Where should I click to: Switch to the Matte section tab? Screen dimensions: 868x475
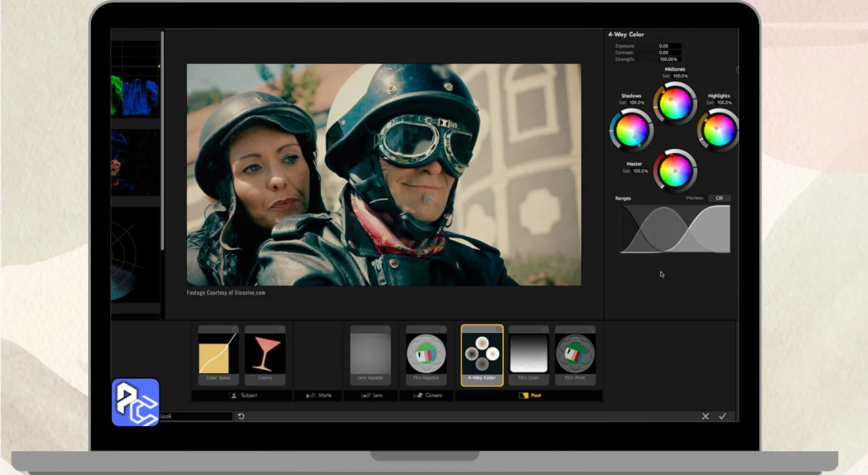(x=319, y=395)
